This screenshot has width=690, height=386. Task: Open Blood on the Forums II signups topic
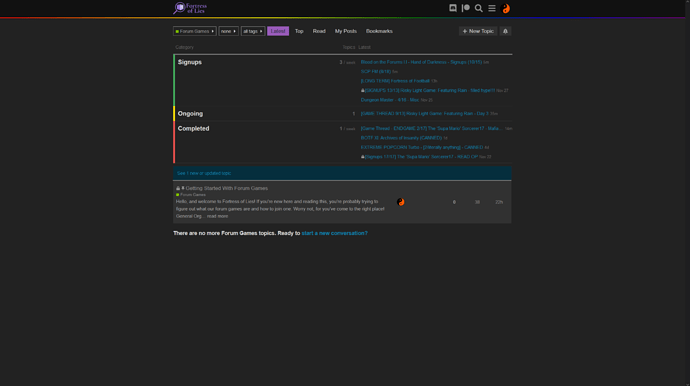421,62
